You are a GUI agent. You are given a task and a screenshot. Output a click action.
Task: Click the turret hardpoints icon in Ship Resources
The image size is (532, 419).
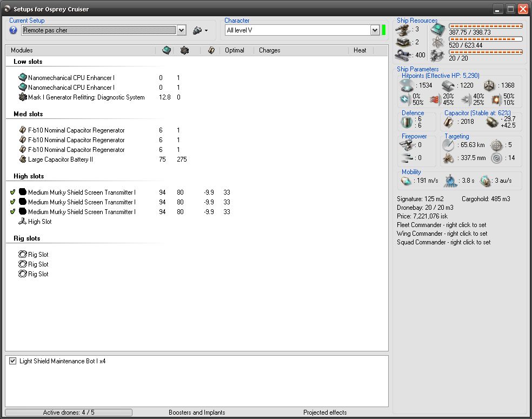tap(403, 30)
